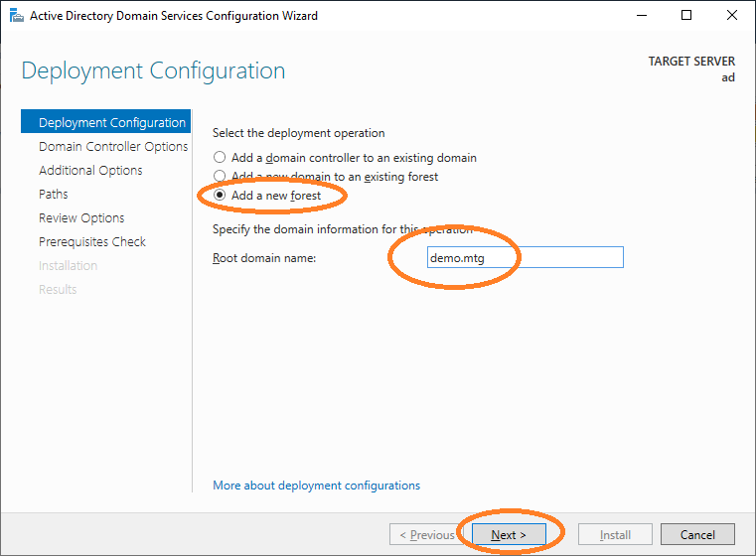Viewport: 756px width, 557px height.
Task: Minimize the Configuration Wizard window
Action: pyautogui.click(x=641, y=16)
